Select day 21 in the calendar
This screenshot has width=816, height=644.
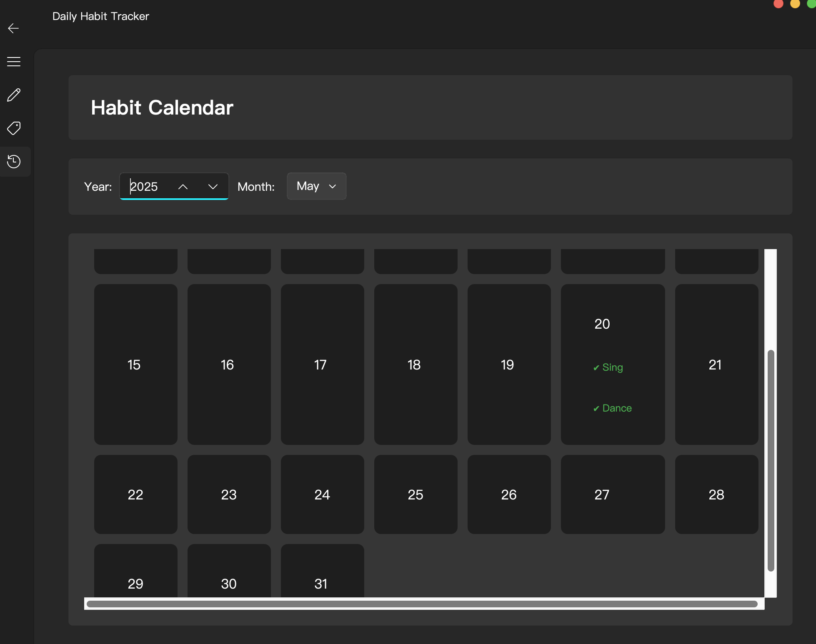tap(716, 364)
